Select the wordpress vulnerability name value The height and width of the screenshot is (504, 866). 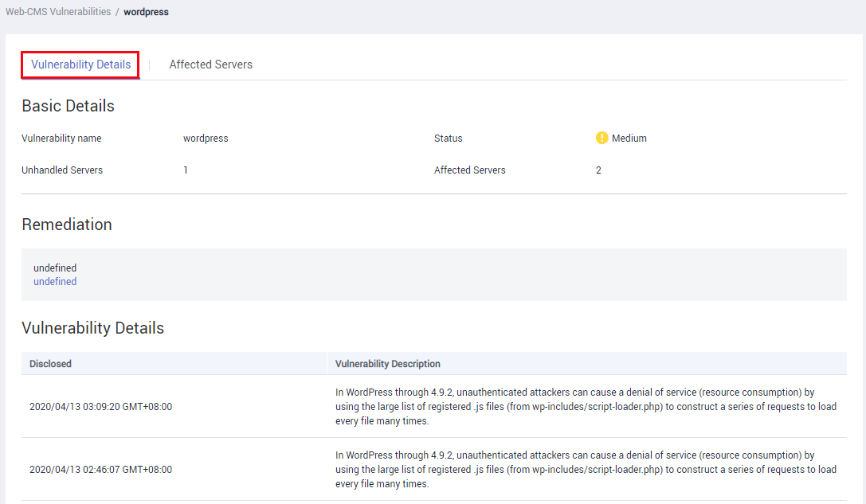click(x=206, y=138)
